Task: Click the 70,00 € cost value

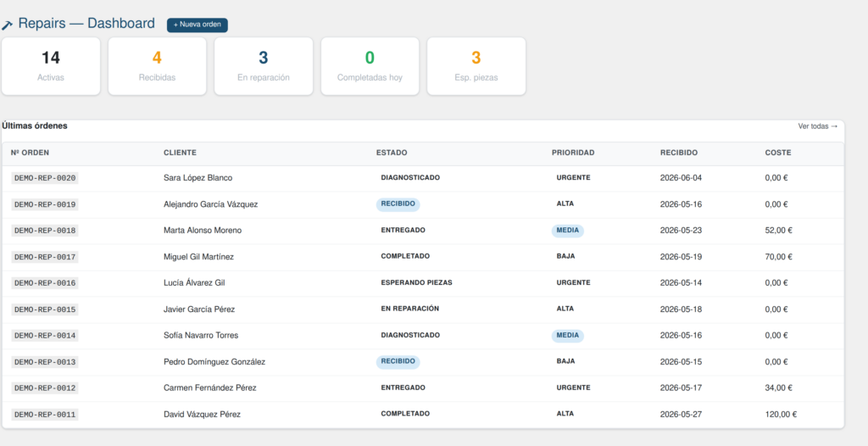Action: point(778,257)
